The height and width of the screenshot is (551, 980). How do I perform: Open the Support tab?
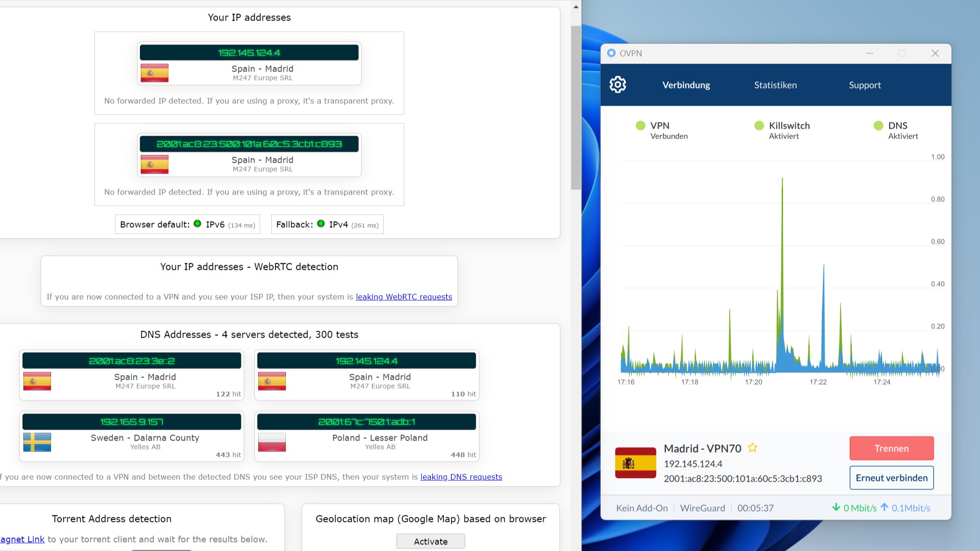pyautogui.click(x=864, y=85)
